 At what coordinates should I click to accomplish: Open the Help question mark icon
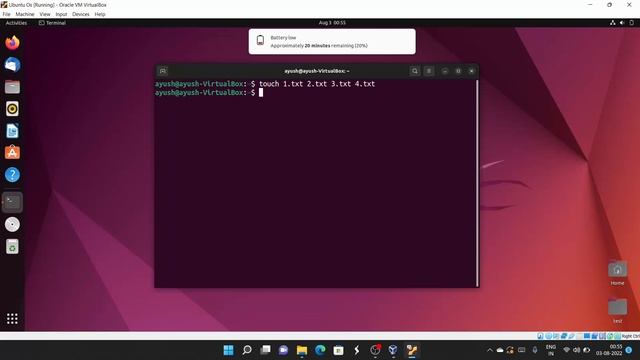click(x=12, y=175)
